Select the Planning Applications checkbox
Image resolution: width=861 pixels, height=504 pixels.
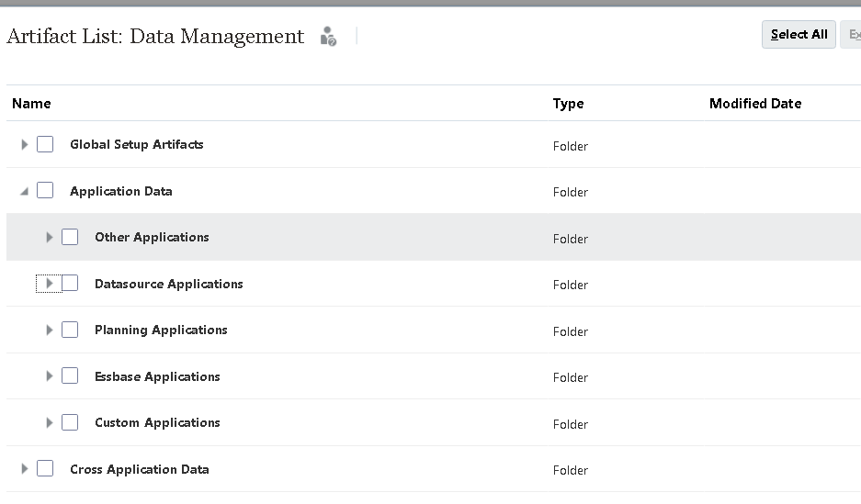[x=70, y=330]
